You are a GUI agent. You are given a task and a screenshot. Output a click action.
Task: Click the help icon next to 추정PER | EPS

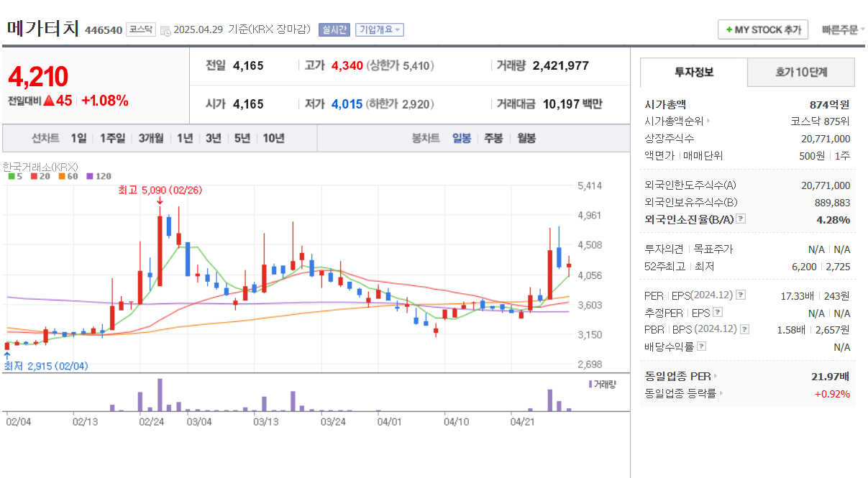pyautogui.click(x=717, y=312)
